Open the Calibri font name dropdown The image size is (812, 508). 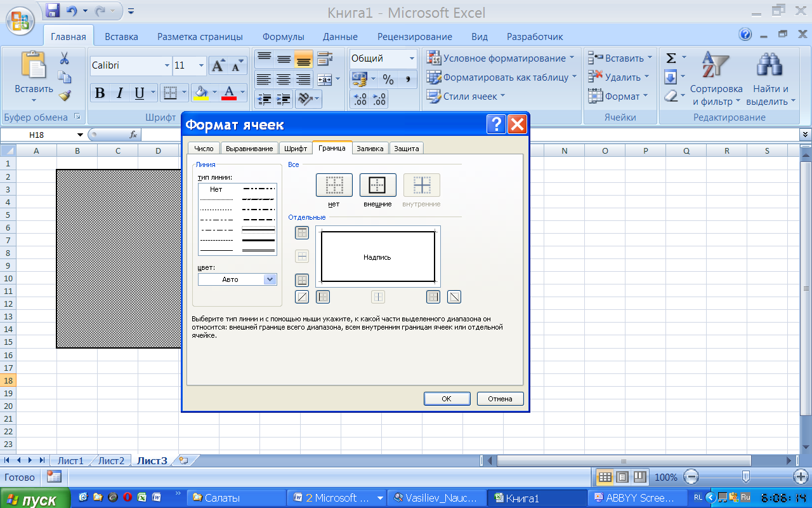click(x=167, y=65)
